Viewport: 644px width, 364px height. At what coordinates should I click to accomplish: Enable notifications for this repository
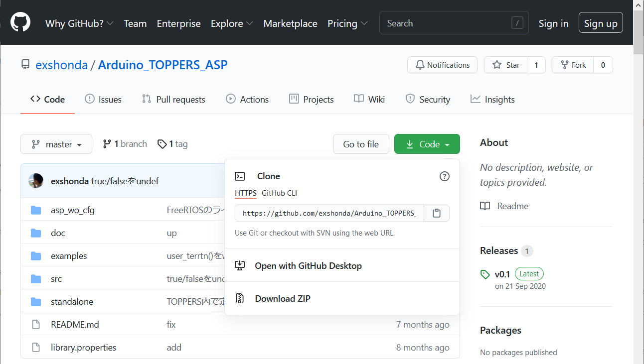tap(442, 65)
